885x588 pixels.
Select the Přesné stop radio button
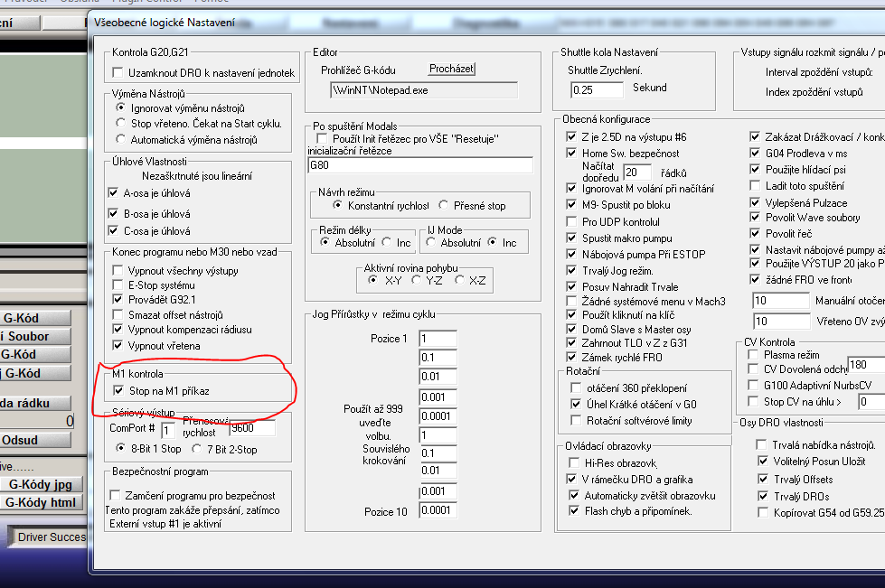(444, 206)
